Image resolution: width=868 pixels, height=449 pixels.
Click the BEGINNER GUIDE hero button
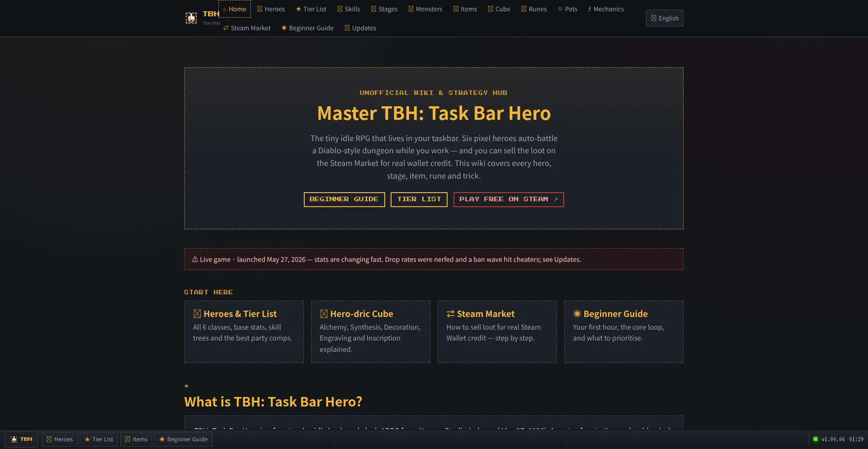coord(344,199)
